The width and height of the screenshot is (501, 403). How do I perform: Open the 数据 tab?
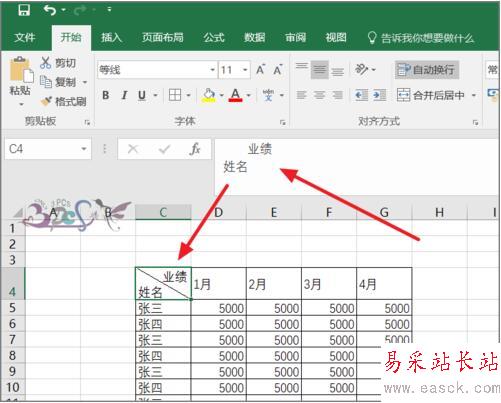pos(255,37)
